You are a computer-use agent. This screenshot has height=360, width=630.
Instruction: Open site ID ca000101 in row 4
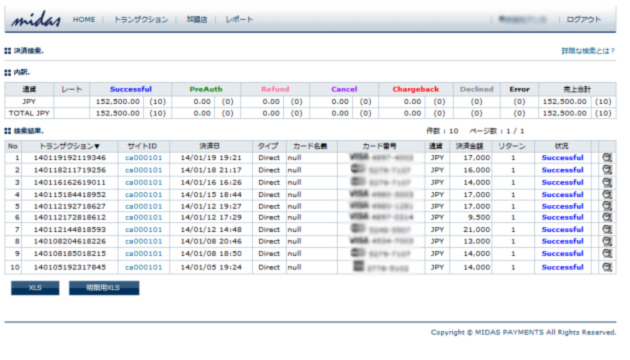pyautogui.click(x=143, y=194)
